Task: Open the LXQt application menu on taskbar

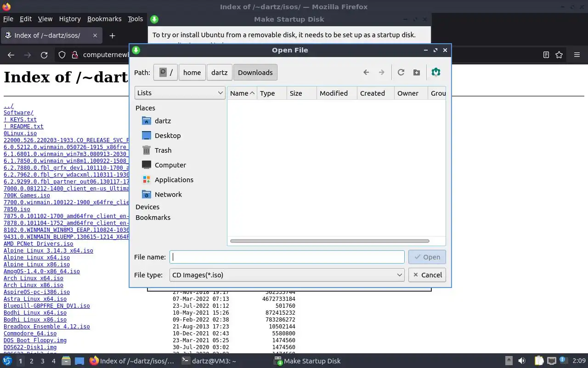Action: pos(7,361)
